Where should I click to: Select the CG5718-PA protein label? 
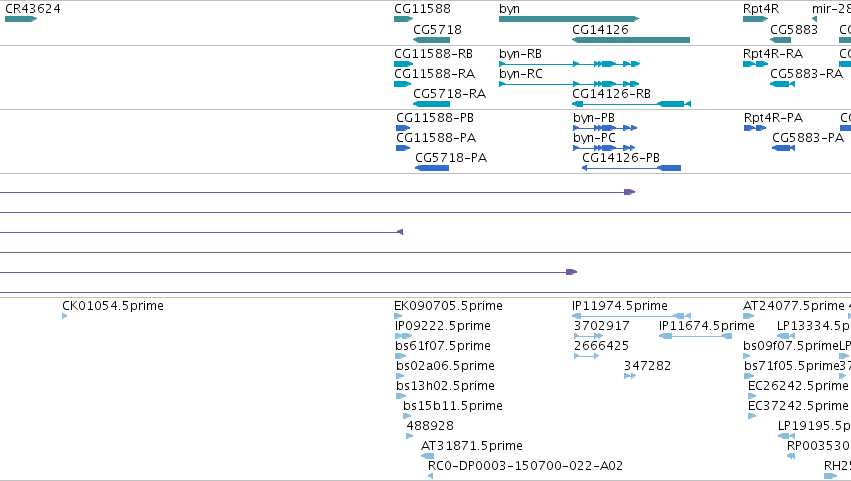[x=451, y=158]
